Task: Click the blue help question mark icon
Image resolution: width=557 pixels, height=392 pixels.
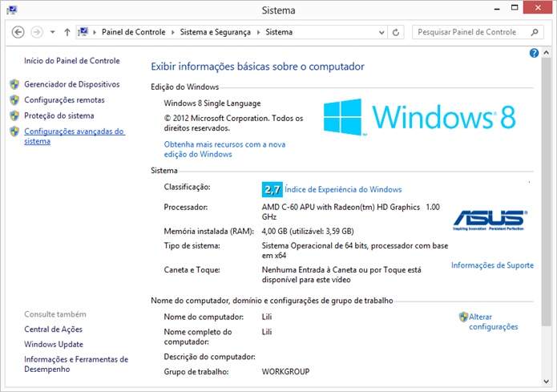Action: pos(534,53)
